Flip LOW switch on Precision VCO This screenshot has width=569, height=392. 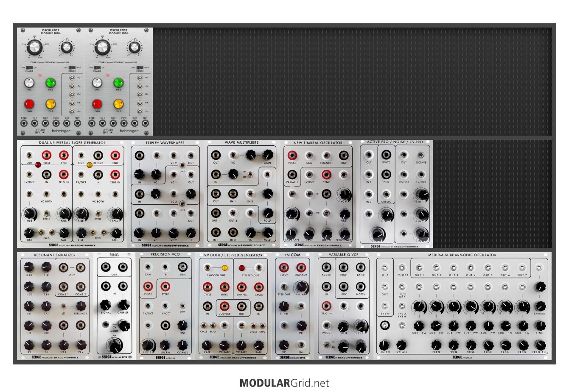pos(182,306)
